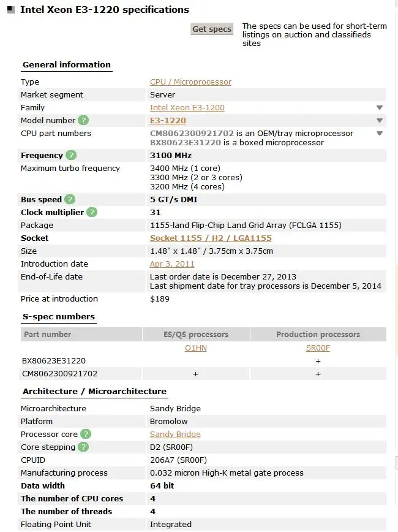Click the icon left of page title
Viewport: 398px width, 532px height.
tap(11, 10)
